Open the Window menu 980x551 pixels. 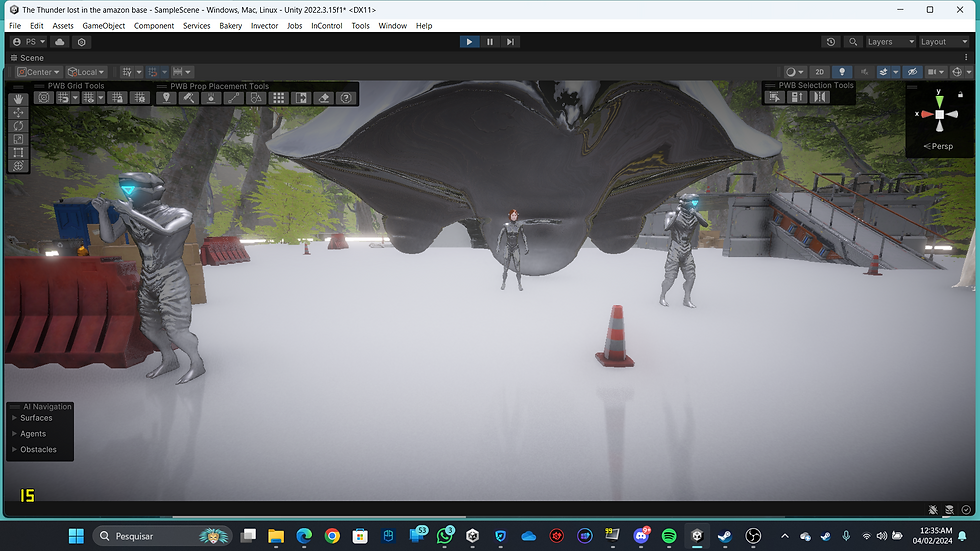[392, 26]
